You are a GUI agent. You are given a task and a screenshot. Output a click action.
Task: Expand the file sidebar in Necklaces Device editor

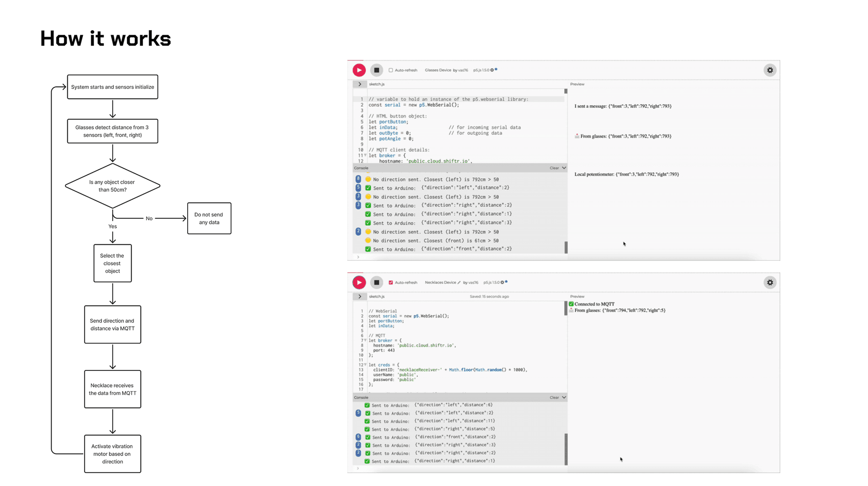click(x=360, y=296)
